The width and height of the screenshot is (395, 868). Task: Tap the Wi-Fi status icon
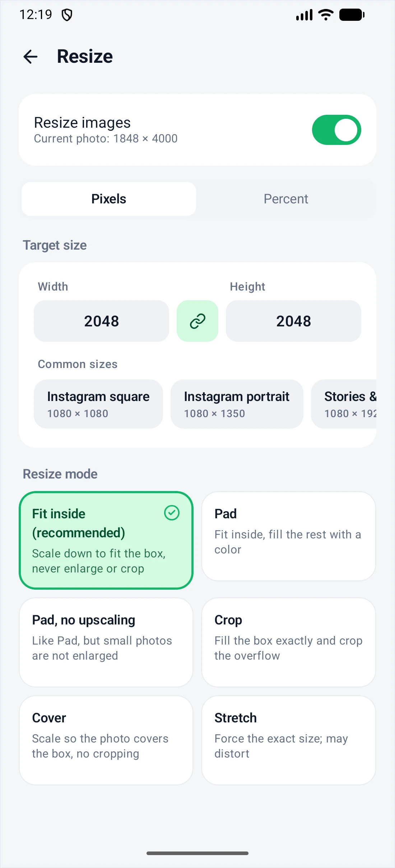[326, 15]
